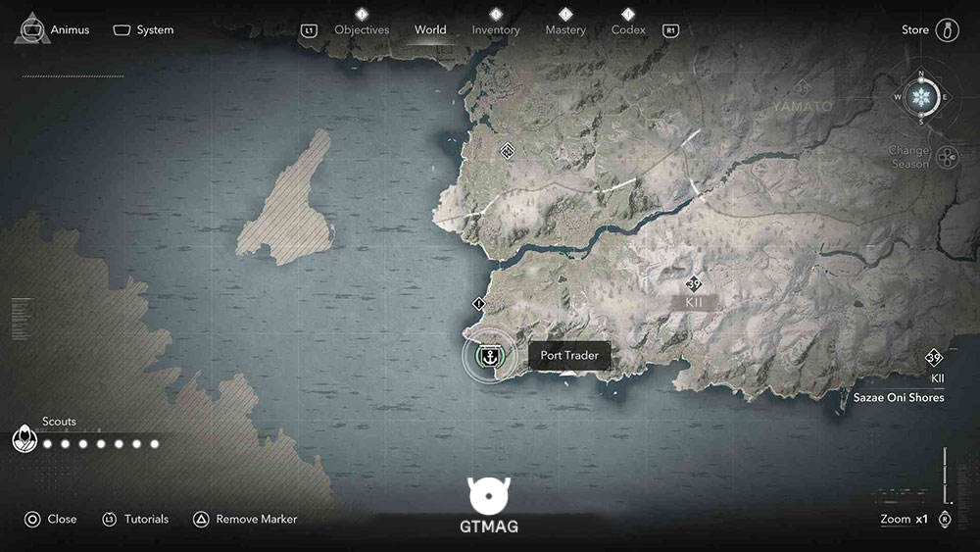The image size is (980, 552).
Task: Click the Close circle button icon
Action: coord(32,520)
